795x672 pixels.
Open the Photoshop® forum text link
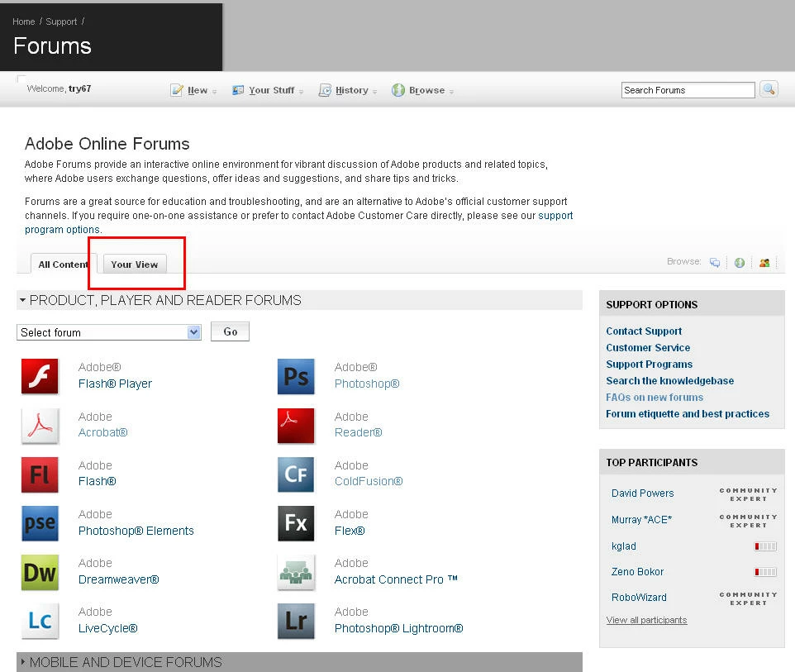pyautogui.click(x=367, y=384)
